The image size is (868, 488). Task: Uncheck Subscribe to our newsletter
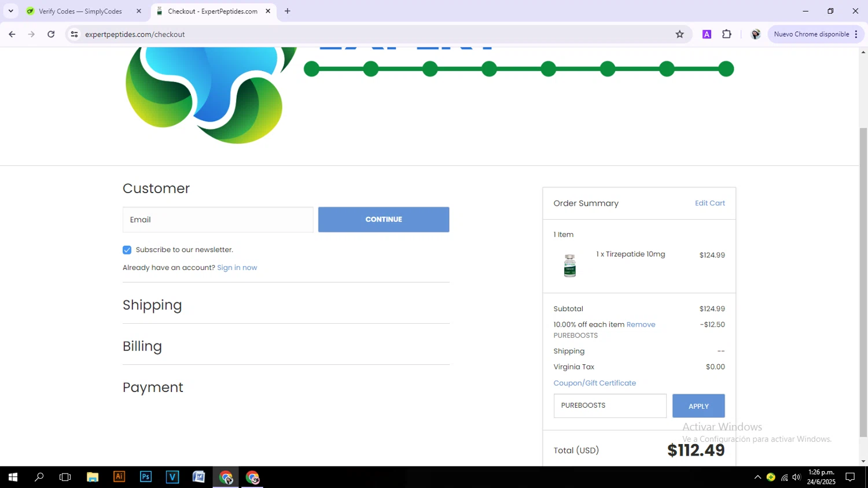[x=127, y=250]
